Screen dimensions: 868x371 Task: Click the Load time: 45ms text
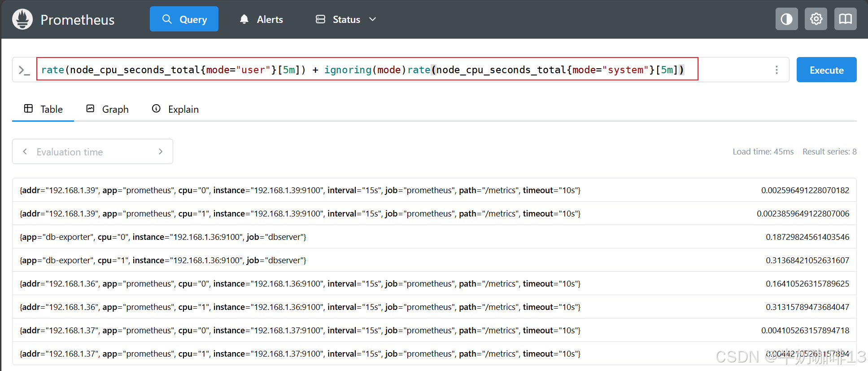[x=763, y=152]
